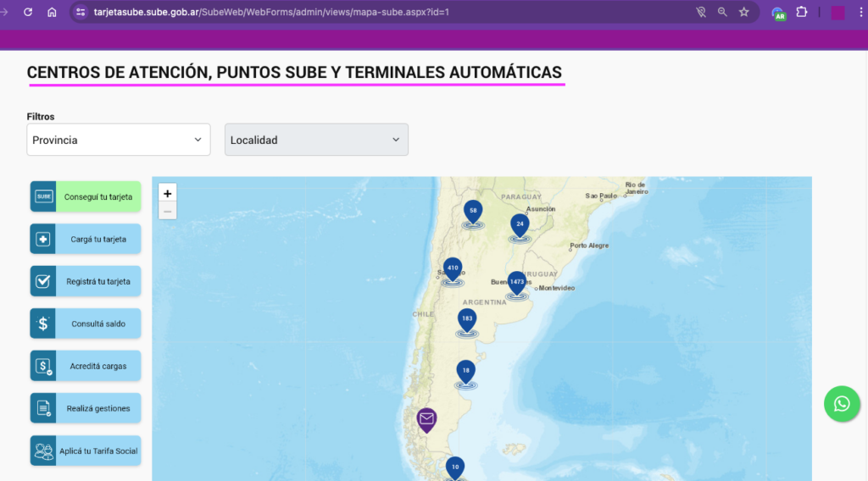The width and height of the screenshot is (868, 481).
Task: Select the Registrá tu tarjeta filter
Action: click(x=86, y=281)
